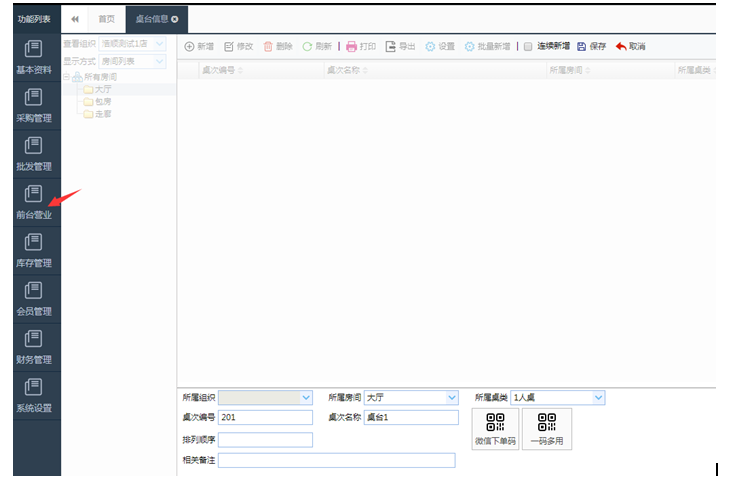Click the 一码多用 QR button

pyautogui.click(x=546, y=429)
